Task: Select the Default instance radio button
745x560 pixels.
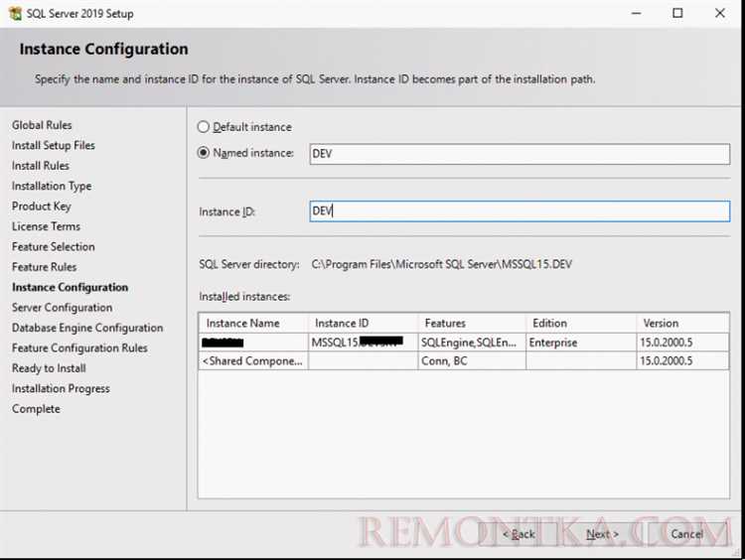Action: pyautogui.click(x=204, y=127)
